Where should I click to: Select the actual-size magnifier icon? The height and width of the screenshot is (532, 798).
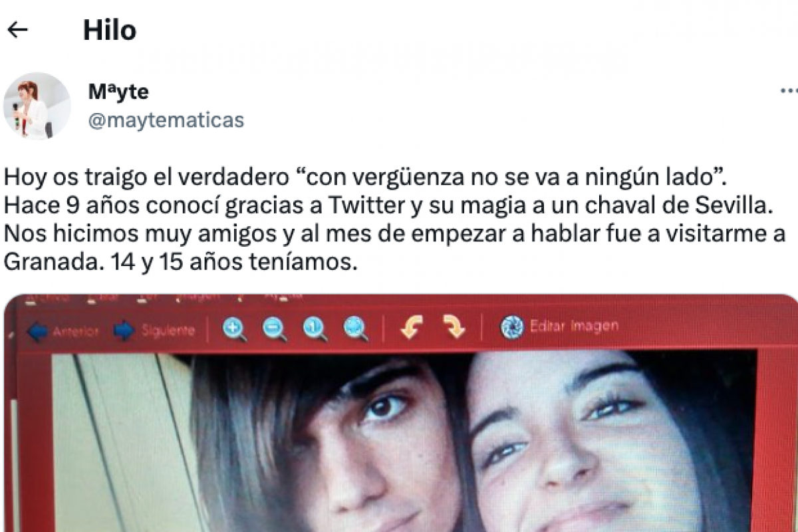pyautogui.click(x=315, y=328)
